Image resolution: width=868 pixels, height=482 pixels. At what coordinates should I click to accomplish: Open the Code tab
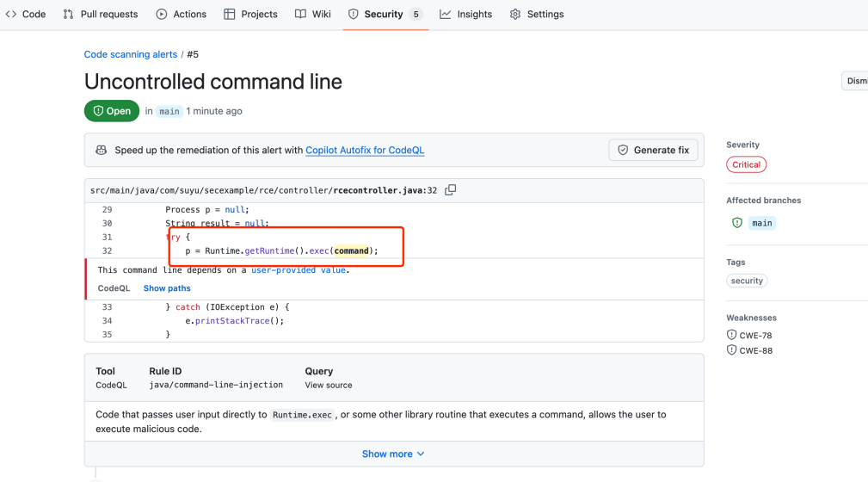26,15
